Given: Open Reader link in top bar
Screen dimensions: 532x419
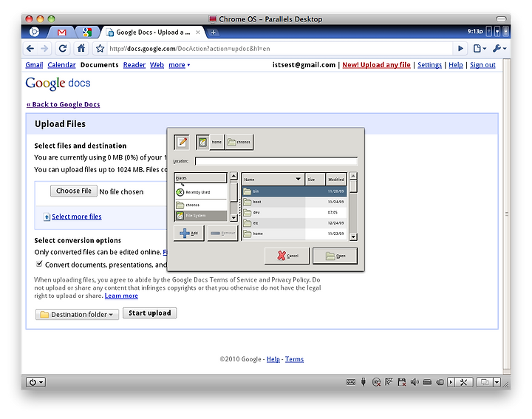Looking at the screenshot, I should 134,65.
